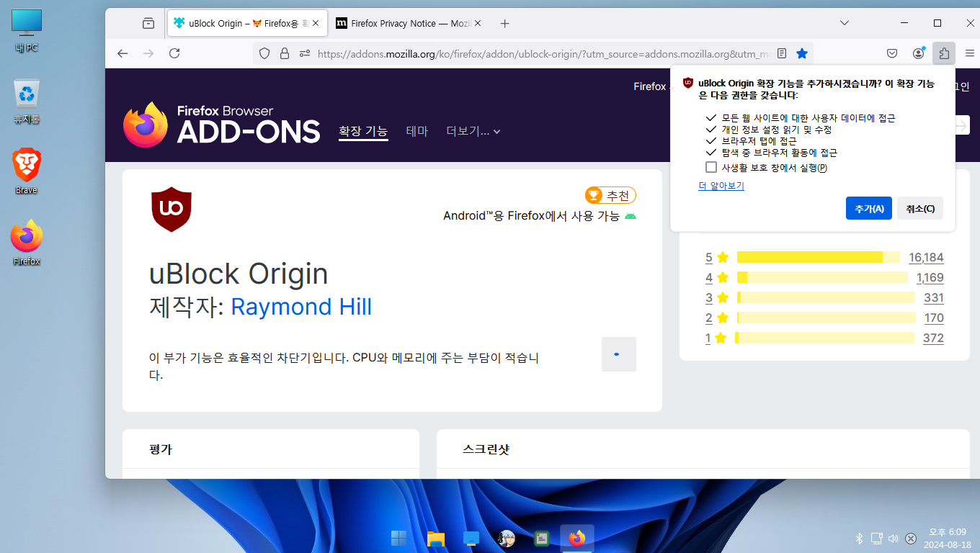Click the Extensions puzzle piece icon

[944, 53]
